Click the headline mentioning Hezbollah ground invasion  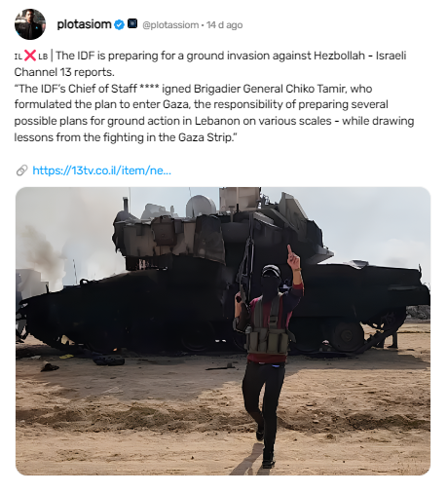point(231,56)
